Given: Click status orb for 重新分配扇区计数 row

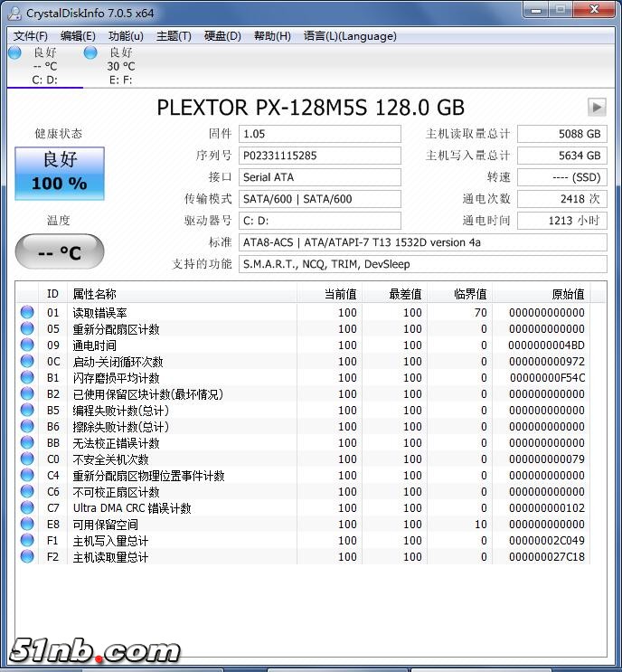Looking at the screenshot, I should 27,328.
